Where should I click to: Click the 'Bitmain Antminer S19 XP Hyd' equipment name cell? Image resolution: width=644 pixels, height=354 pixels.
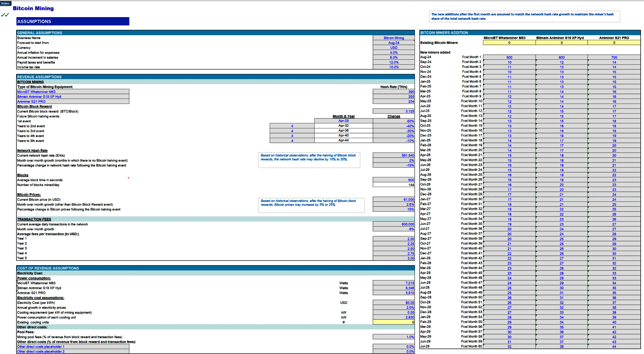coord(73,97)
